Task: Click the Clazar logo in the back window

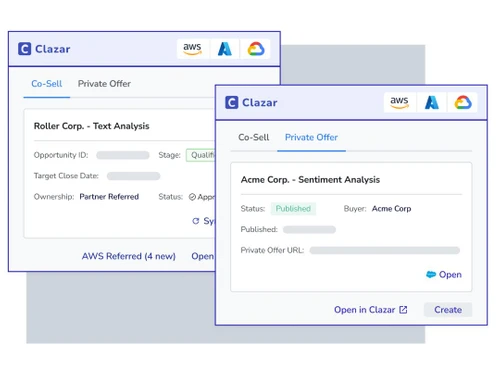Action: (24, 49)
